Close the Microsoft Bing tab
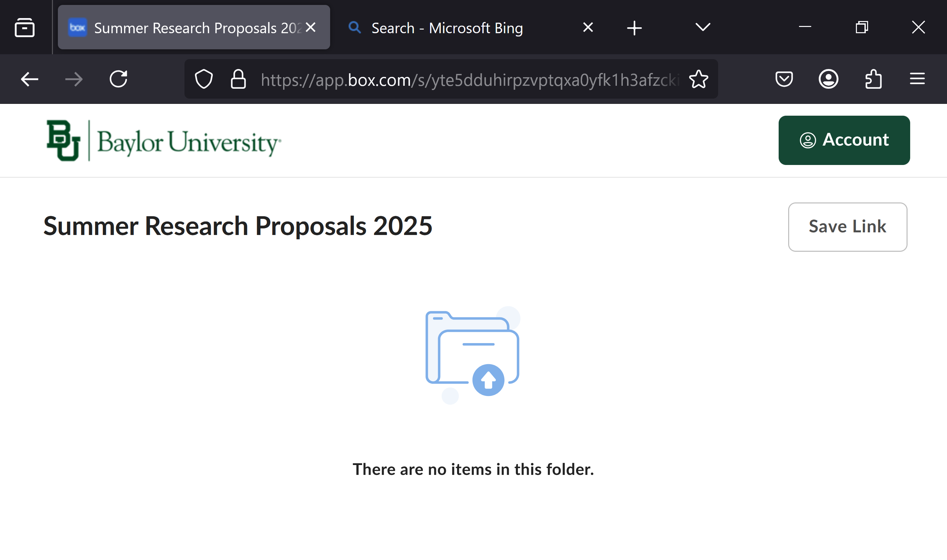 tap(588, 27)
